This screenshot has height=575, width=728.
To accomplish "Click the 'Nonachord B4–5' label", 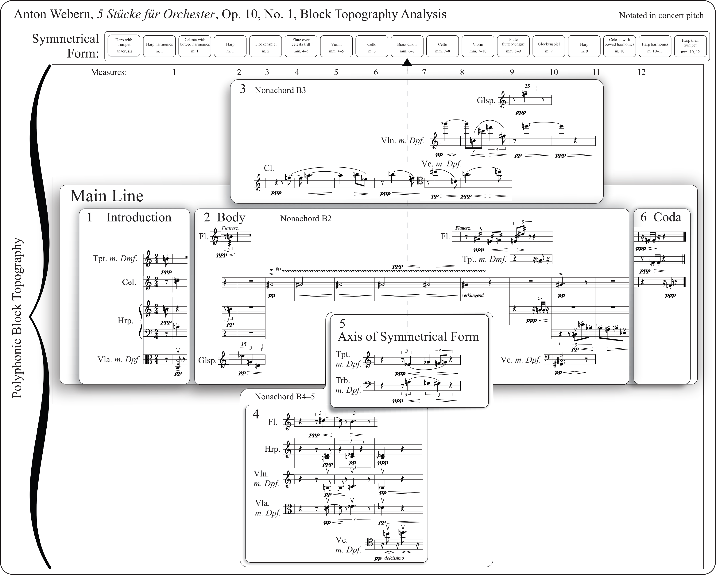I will tap(285, 397).
